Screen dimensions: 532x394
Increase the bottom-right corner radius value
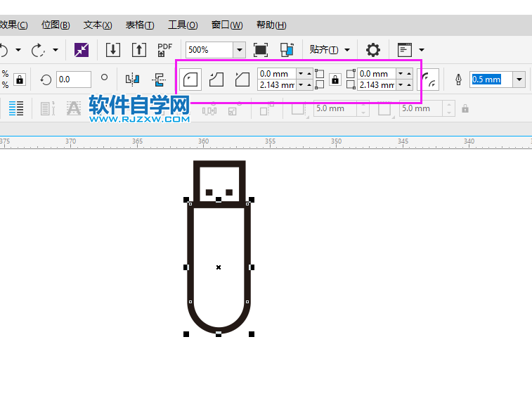coord(409,85)
